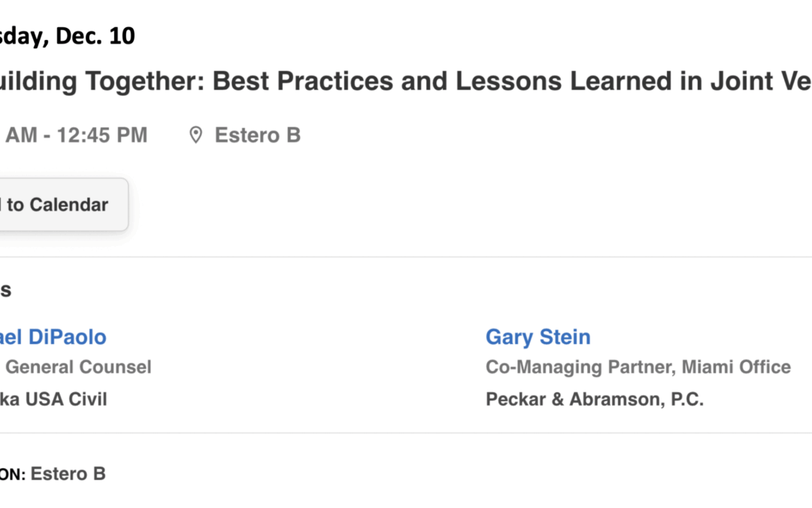Image resolution: width=812 pixels, height=508 pixels.
Task: Click Estero B in the bottom location row
Action: 68,474
